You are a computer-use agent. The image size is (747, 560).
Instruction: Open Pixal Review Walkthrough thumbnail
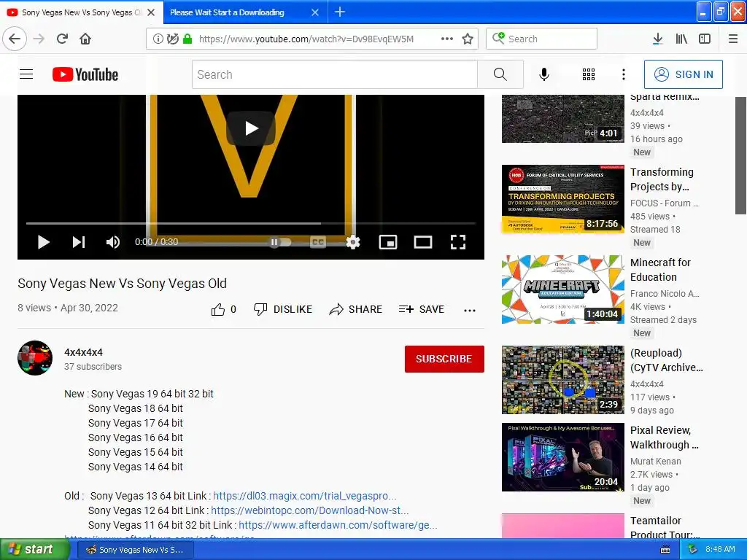click(x=562, y=457)
